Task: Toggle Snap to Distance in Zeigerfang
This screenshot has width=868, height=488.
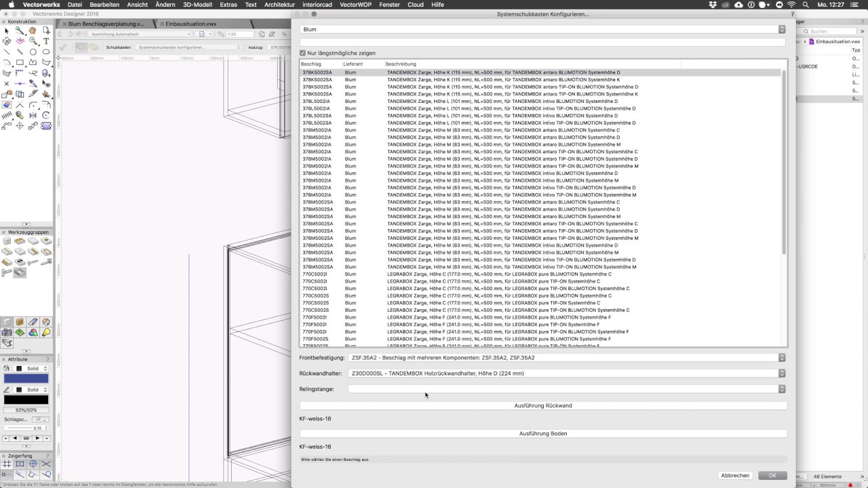Action: click(x=20, y=475)
